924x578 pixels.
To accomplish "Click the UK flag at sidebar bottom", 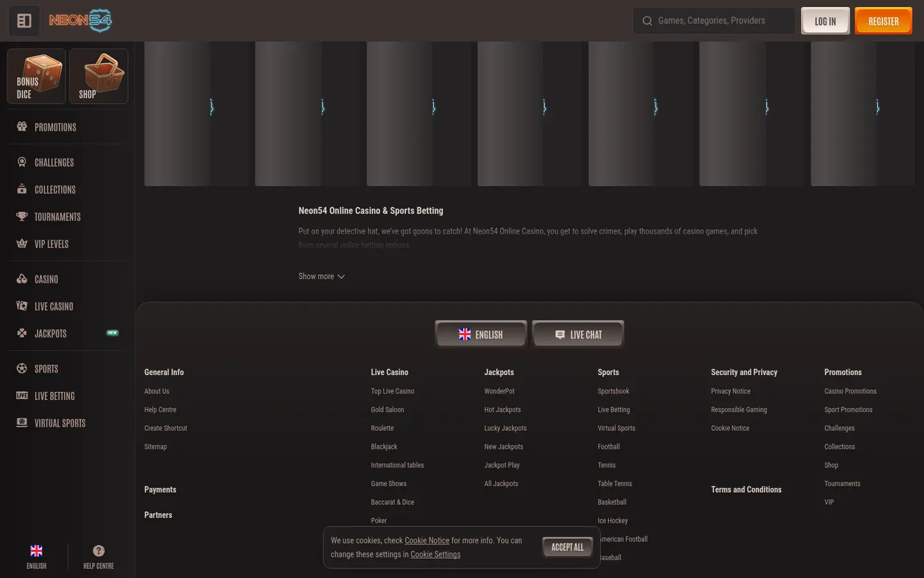I will (x=37, y=551).
